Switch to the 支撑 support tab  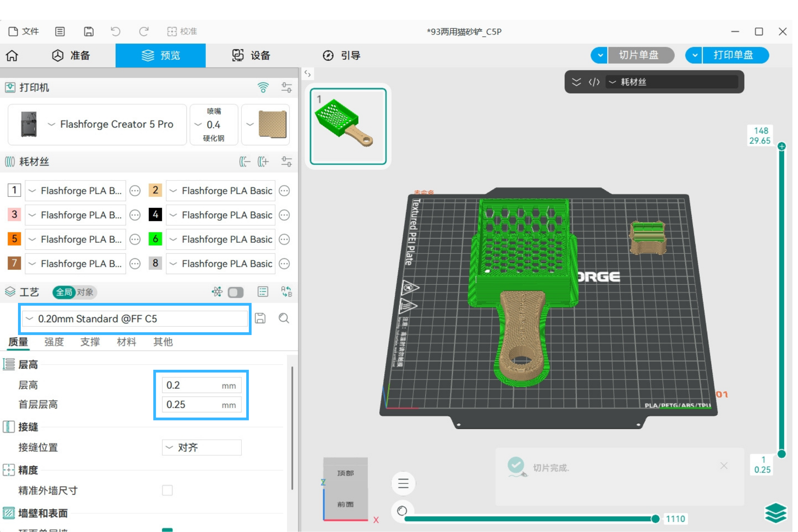(x=90, y=342)
